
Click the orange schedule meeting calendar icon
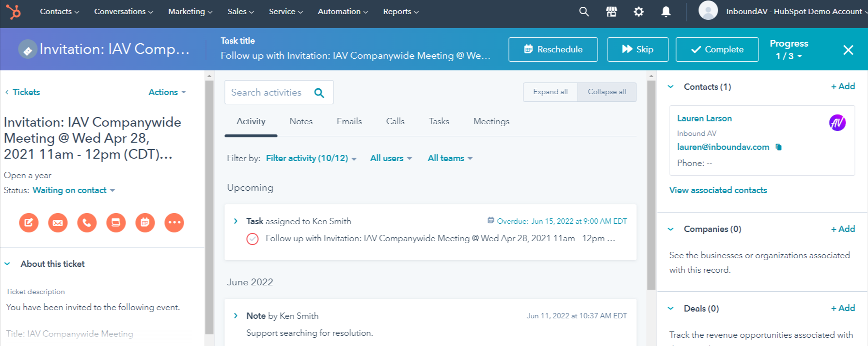pyautogui.click(x=145, y=223)
